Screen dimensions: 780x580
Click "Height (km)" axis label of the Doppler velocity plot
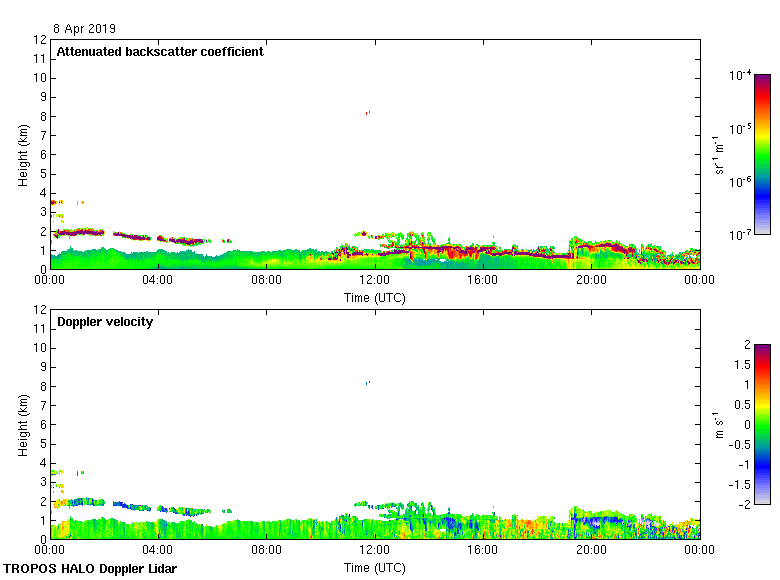click(x=23, y=424)
